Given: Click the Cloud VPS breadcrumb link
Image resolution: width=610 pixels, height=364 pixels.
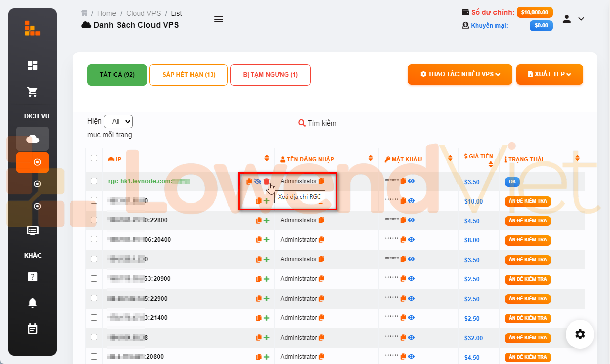Looking at the screenshot, I should (x=142, y=13).
